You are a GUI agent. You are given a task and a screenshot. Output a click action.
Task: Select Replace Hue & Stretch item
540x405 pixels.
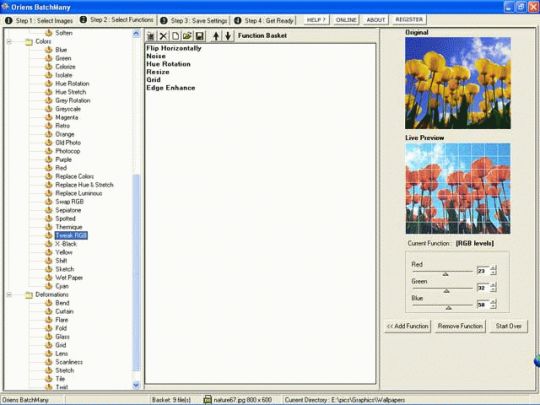pos(84,185)
